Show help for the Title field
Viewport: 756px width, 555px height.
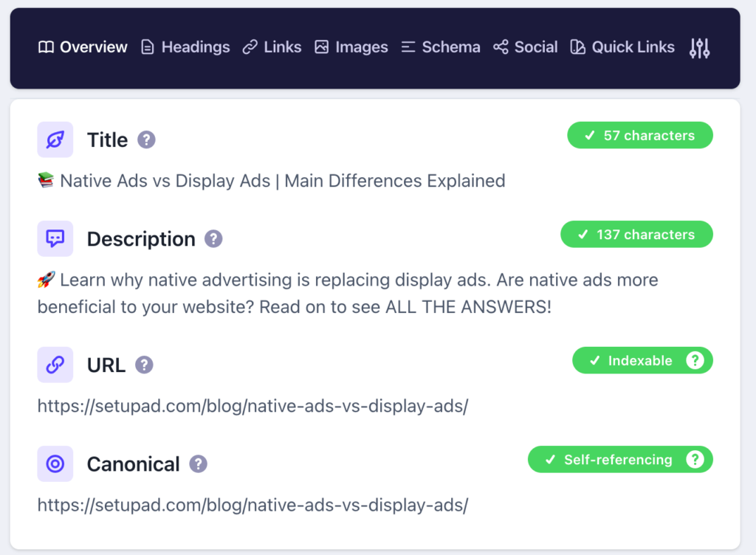pos(146,139)
